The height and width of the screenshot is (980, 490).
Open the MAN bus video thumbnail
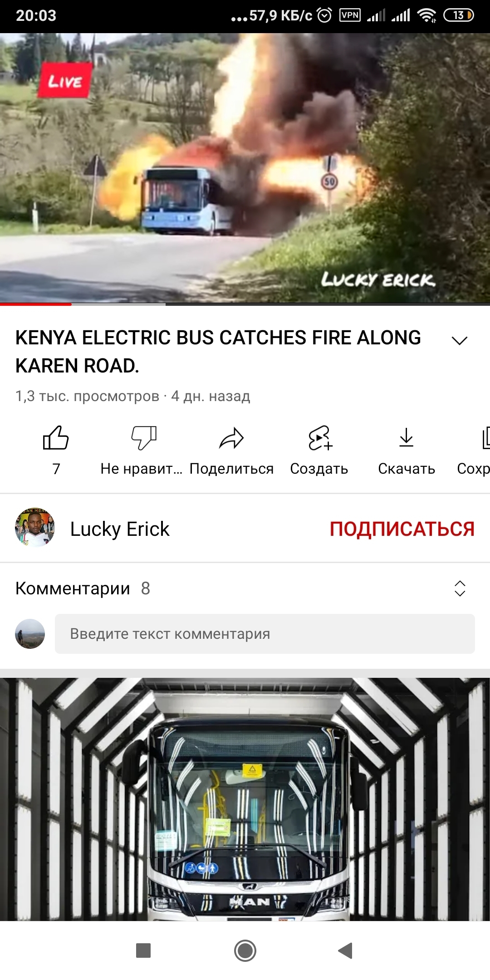coord(245,799)
